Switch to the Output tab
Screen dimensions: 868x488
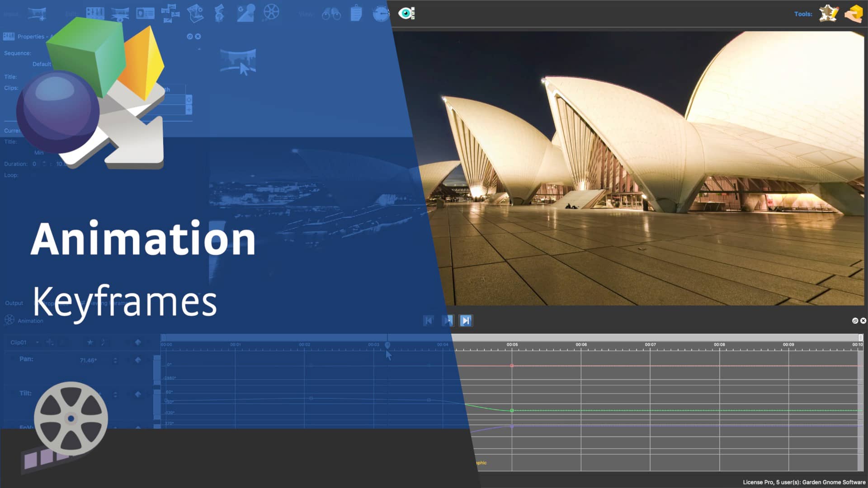pyautogui.click(x=14, y=303)
